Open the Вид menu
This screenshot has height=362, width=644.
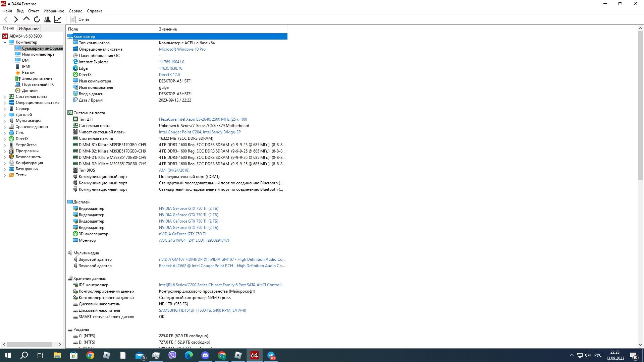pos(20,11)
